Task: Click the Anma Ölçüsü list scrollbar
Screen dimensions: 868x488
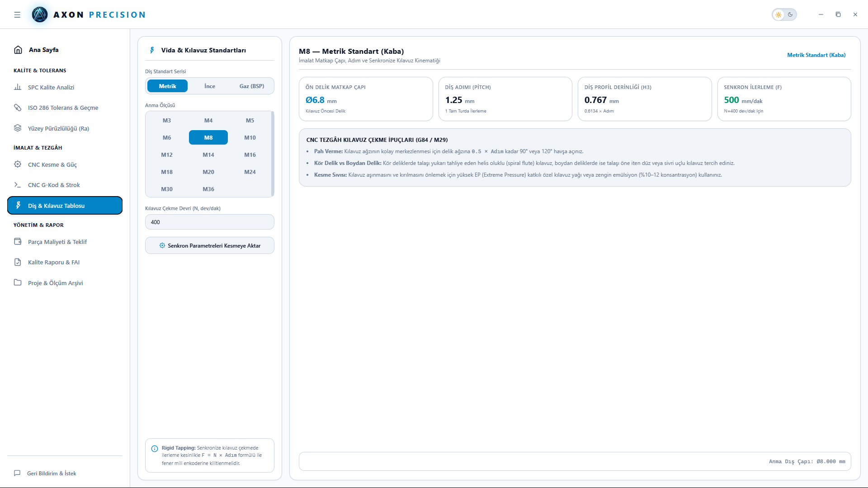Action: [273, 154]
